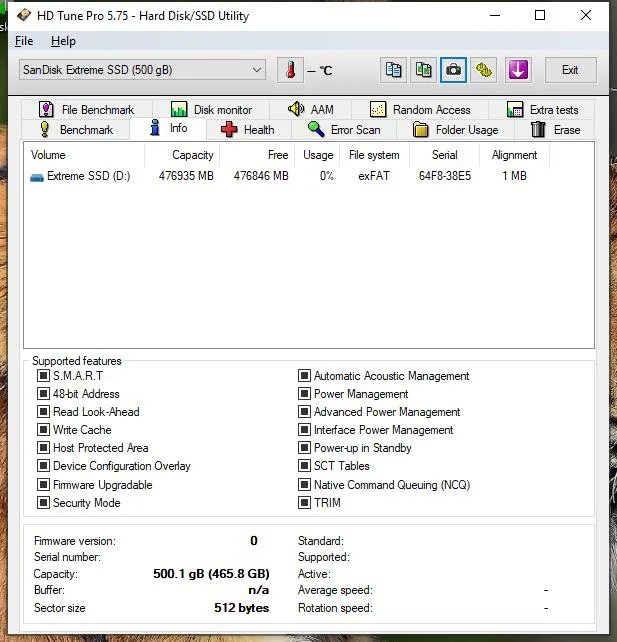Open the options wrench icon
The image size is (617, 642).
tap(484, 70)
